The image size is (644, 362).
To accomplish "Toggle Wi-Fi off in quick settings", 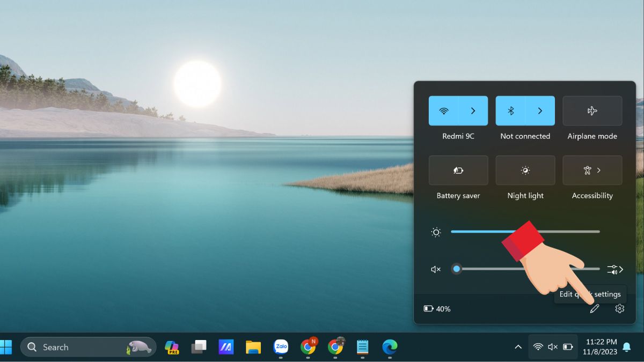I will [444, 111].
